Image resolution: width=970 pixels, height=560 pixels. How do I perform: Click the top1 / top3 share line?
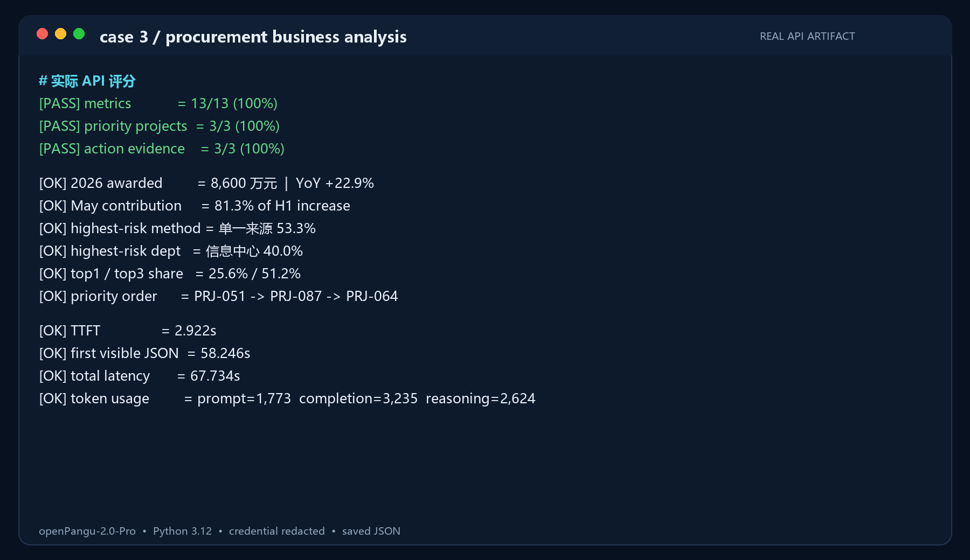pos(170,274)
